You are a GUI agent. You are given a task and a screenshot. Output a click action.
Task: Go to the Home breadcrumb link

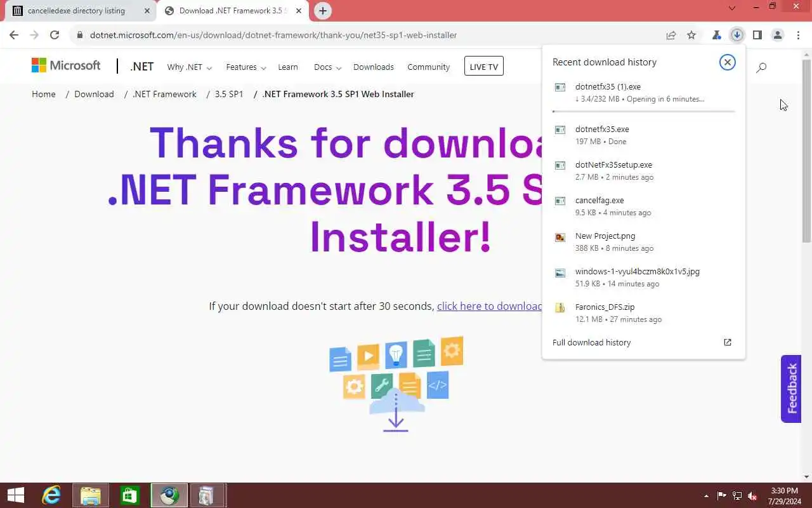tap(44, 94)
